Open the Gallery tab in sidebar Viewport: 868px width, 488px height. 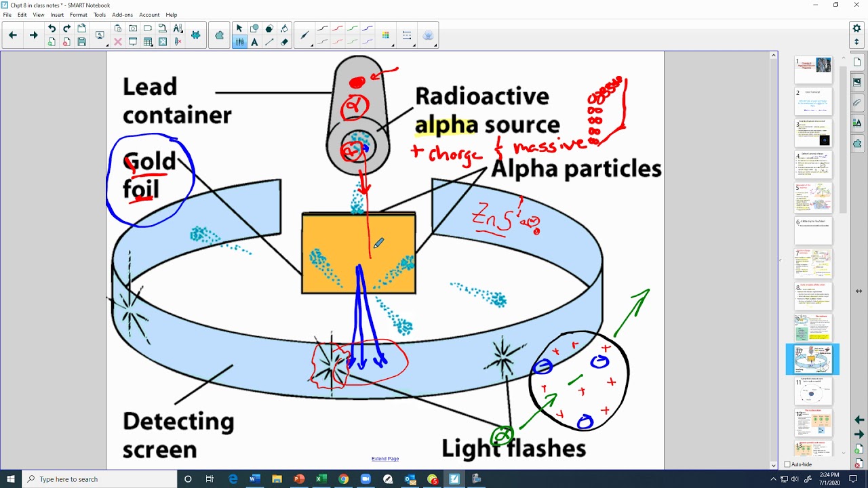tap(858, 82)
